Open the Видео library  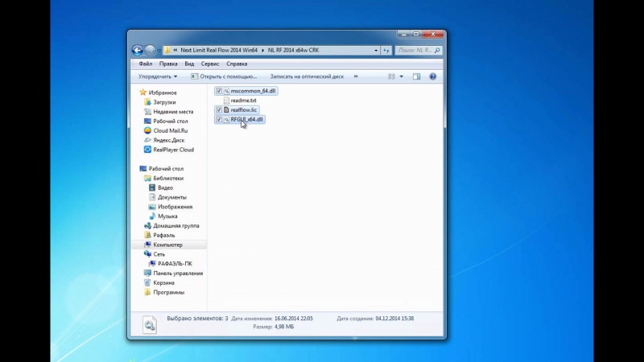point(166,187)
